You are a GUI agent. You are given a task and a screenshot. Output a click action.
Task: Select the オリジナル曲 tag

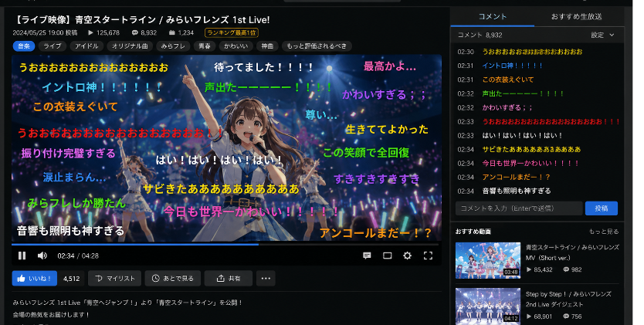(130, 46)
